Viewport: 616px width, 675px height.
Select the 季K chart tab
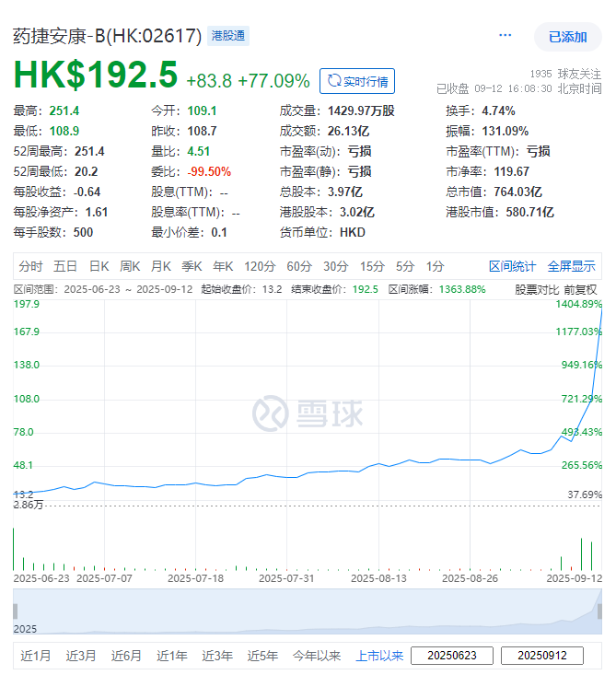tap(192, 266)
